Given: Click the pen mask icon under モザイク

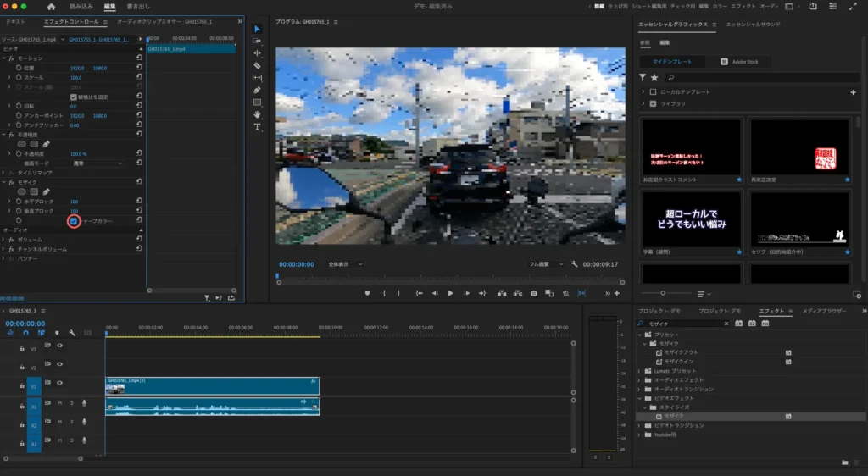Looking at the screenshot, I should tap(47, 191).
